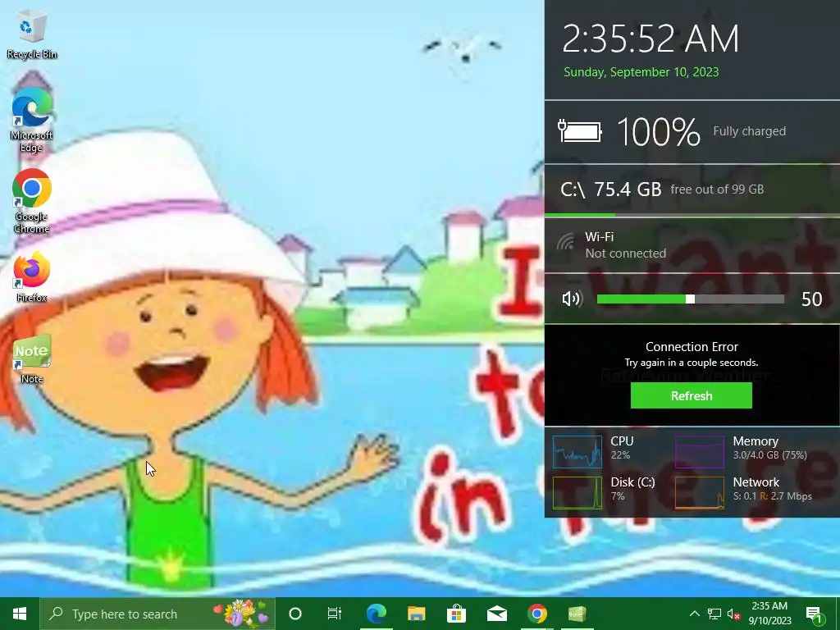
Task: Show hidden system tray icons
Action: click(694, 614)
